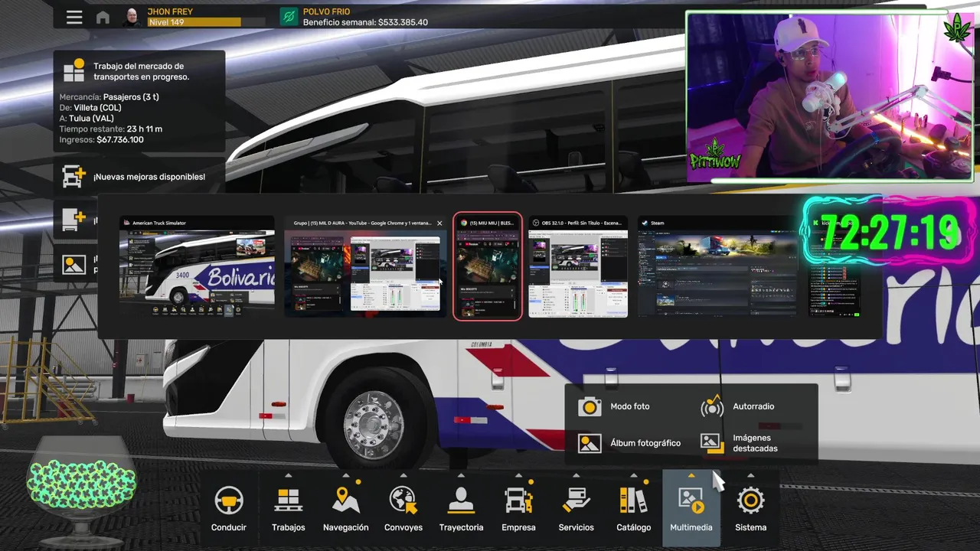Screen dimensions: 980x551
Task: Click Tiempo restante 23 h 11 m
Action: point(111,129)
